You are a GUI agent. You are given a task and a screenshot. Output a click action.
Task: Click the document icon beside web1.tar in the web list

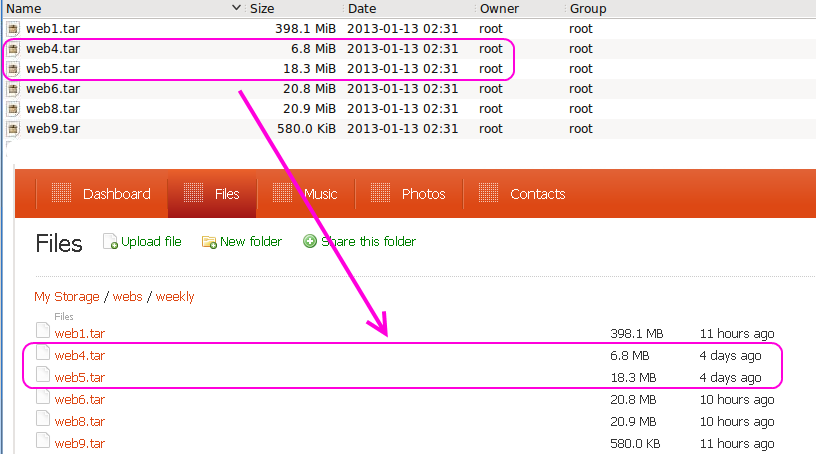click(43, 331)
